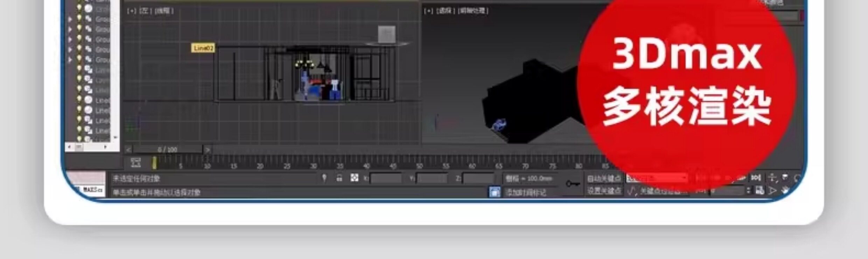Click frame 50 on the timeline ruler
The image size is (868, 259).
pyautogui.click(x=419, y=166)
